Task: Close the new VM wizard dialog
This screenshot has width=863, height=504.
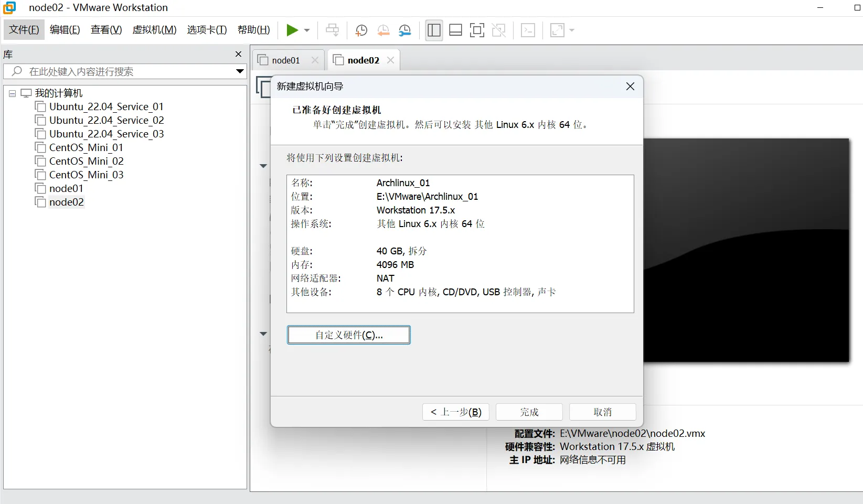Action: pyautogui.click(x=630, y=87)
